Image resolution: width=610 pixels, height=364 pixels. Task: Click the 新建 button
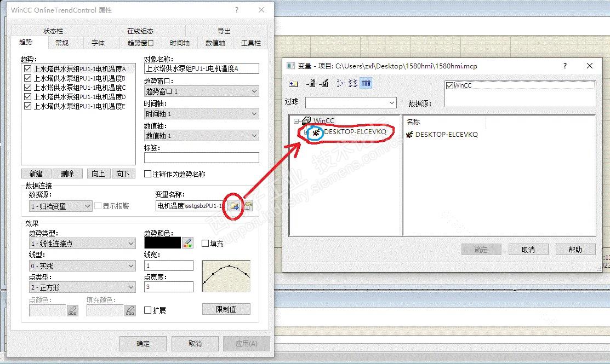click(x=36, y=174)
